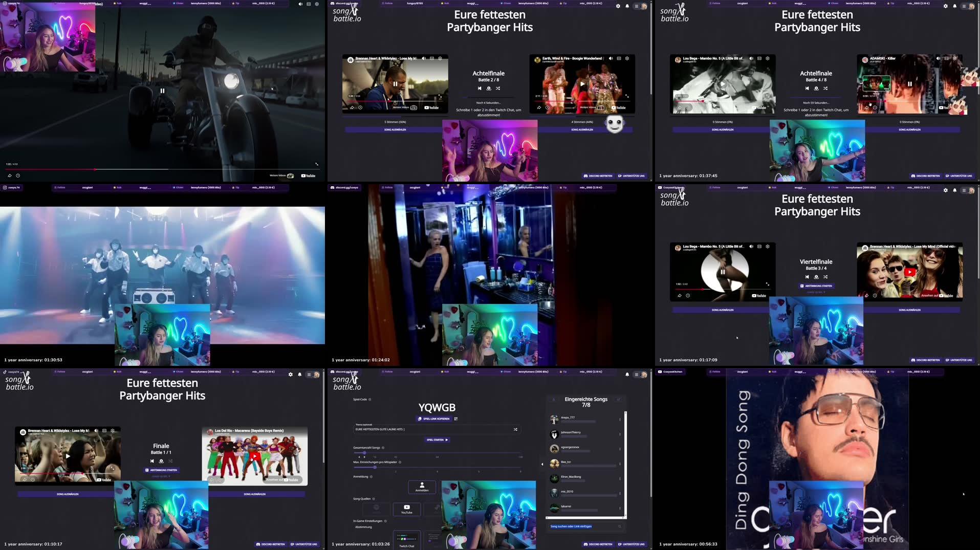Click the copy icon on SPIEL-LINK KOPIEREN
This screenshot has width=980, height=550.
click(x=421, y=419)
